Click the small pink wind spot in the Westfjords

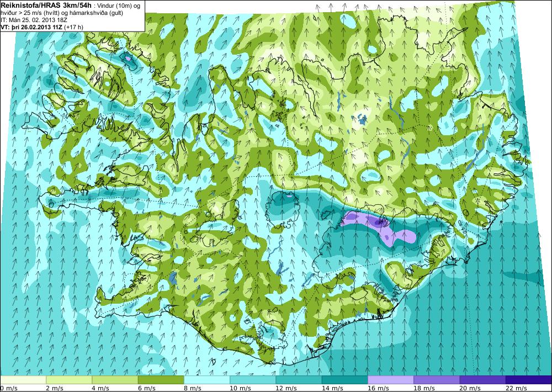(x=128, y=58)
